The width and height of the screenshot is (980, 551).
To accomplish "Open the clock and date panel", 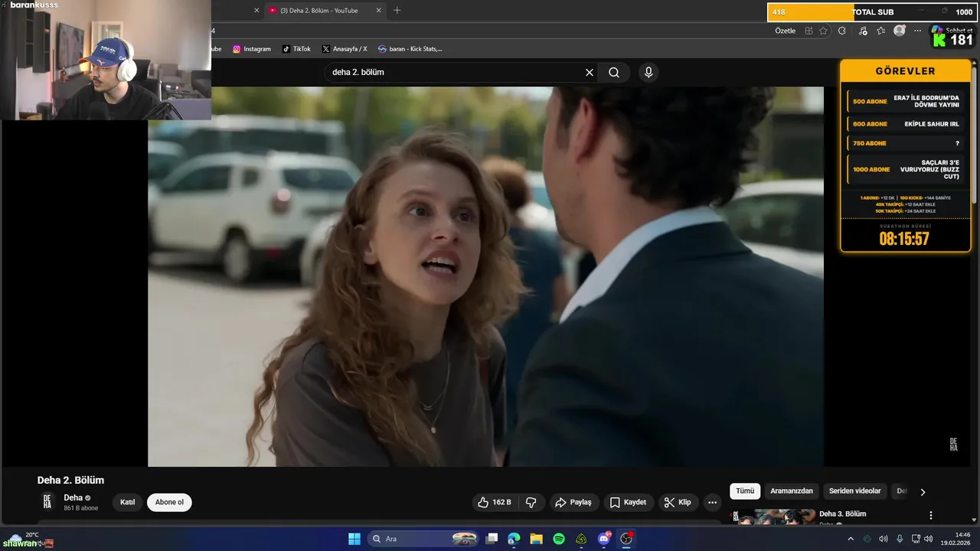I will [957, 539].
